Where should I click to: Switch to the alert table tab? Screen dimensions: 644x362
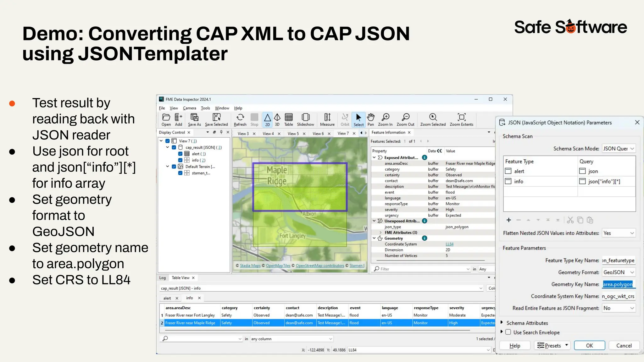point(167,298)
